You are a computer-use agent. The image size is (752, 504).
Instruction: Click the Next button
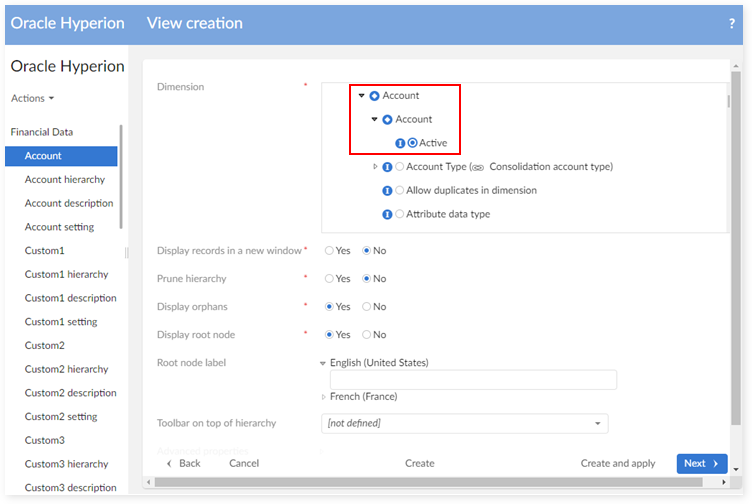point(702,463)
